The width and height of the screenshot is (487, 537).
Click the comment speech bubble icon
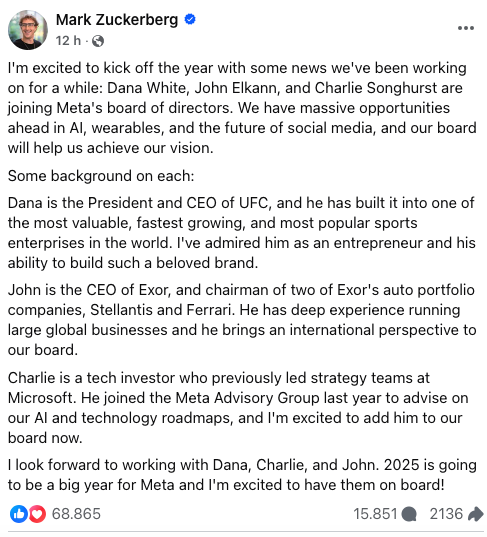(409, 514)
